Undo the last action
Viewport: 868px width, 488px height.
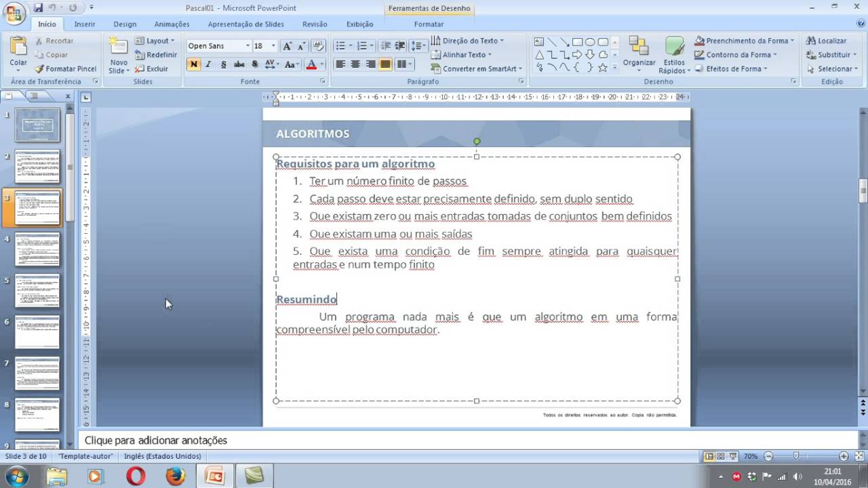pos(54,8)
